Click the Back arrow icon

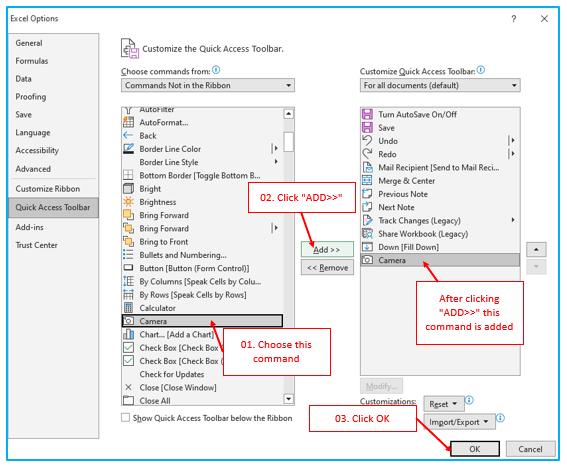[128, 136]
